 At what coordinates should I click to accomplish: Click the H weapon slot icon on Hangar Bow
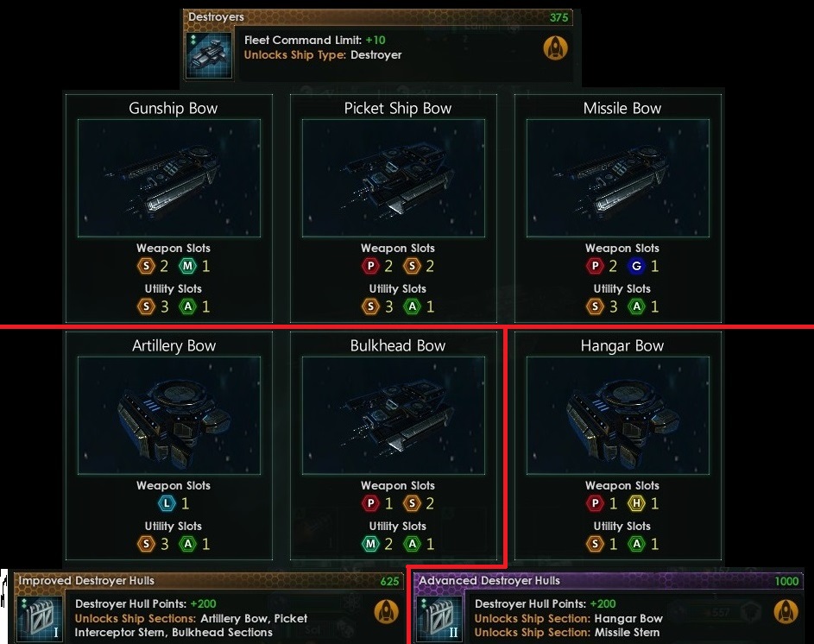point(636,503)
